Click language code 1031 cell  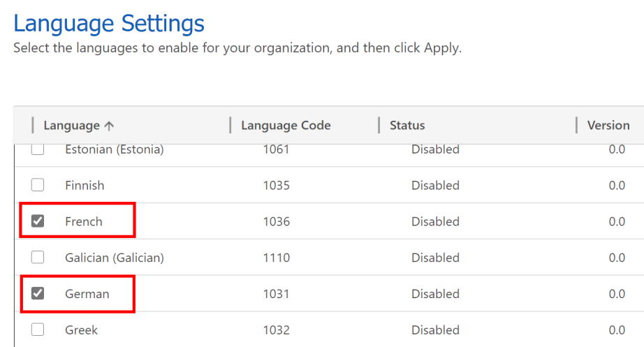(x=276, y=294)
